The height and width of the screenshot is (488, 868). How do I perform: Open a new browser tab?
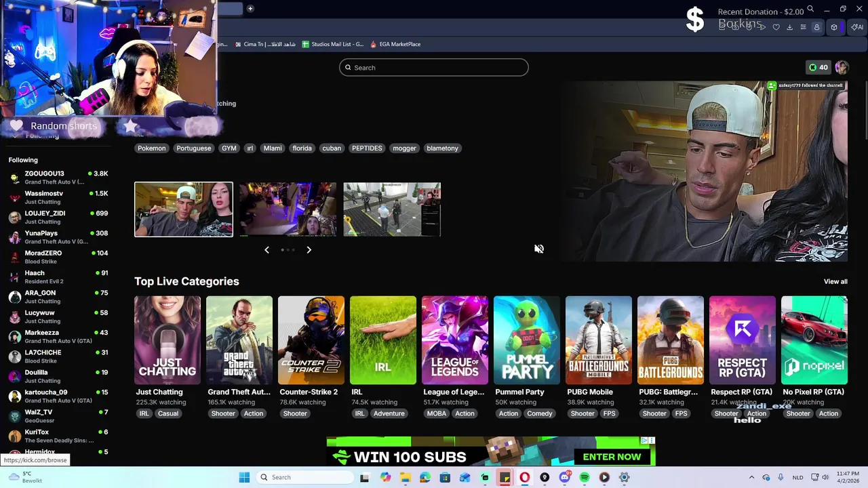[x=250, y=9]
